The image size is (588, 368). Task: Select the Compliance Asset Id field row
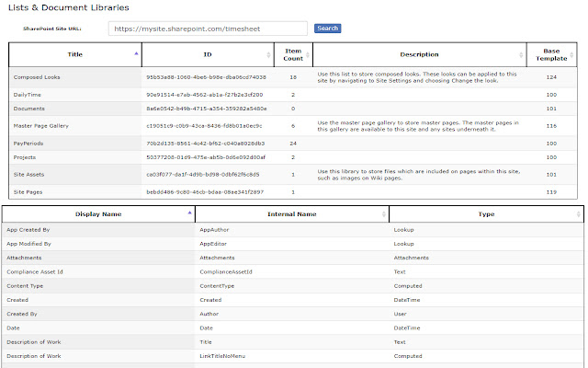coord(46,272)
